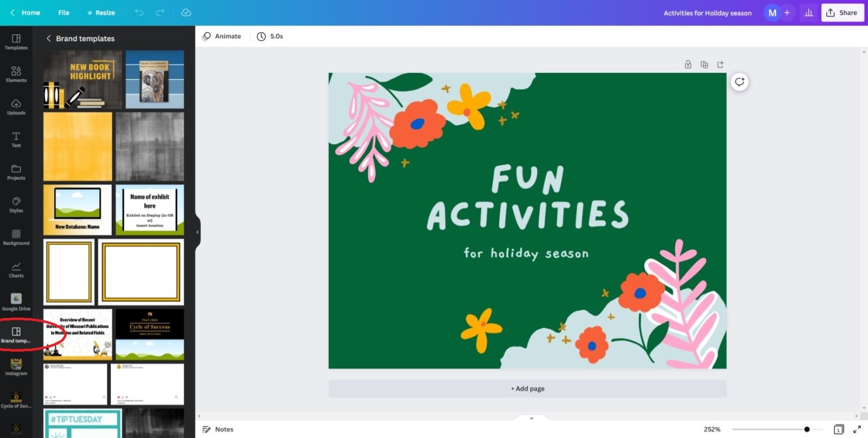868x438 pixels.
Task: Open the Elements panel in sidebar
Action: (x=16, y=73)
